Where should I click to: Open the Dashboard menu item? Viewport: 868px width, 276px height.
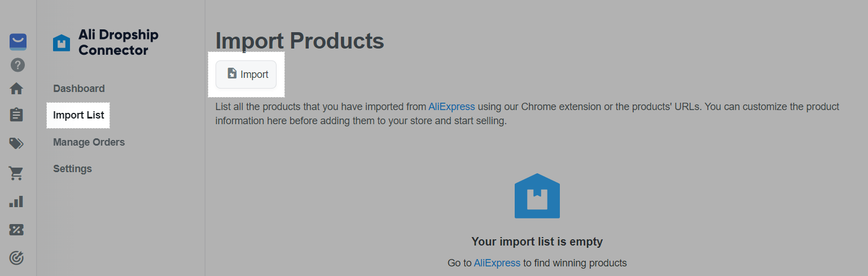tap(78, 89)
